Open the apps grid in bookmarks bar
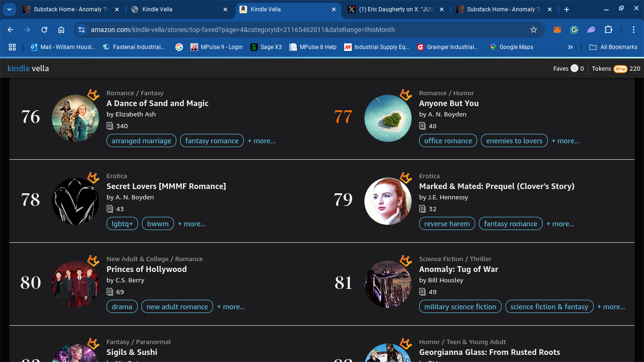This screenshot has width=644, height=362. click(x=12, y=47)
